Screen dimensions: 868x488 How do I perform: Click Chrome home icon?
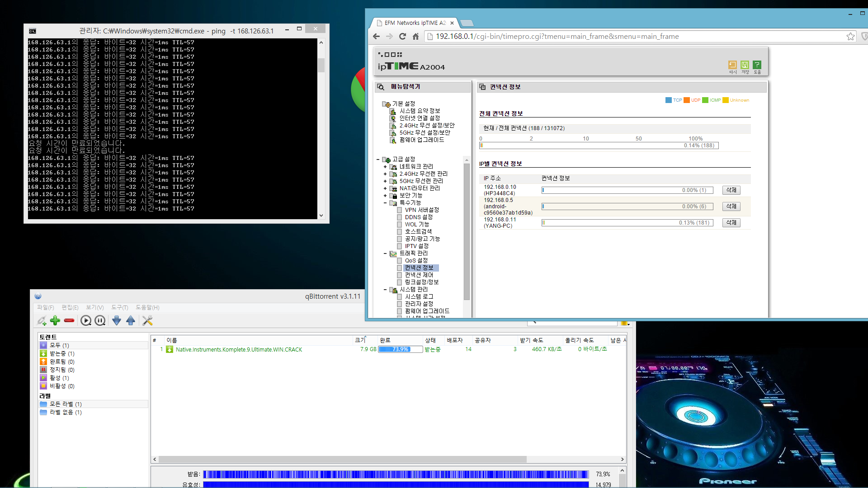coord(415,37)
